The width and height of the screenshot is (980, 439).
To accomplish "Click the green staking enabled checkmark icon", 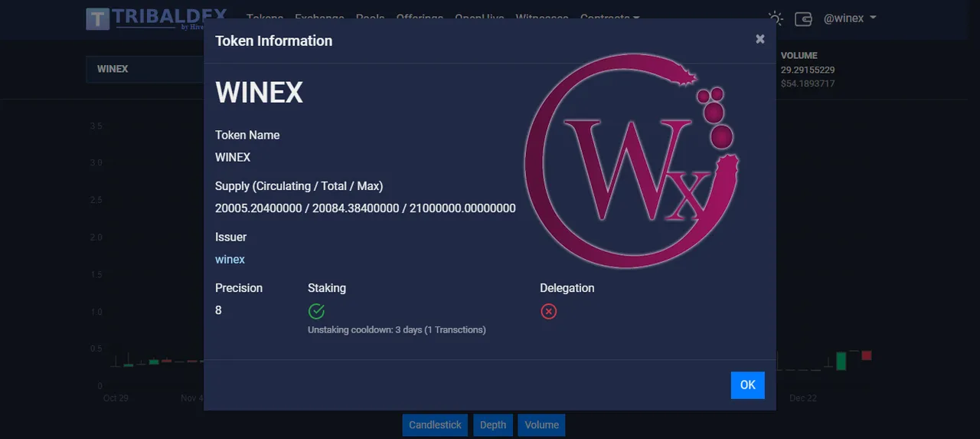I will click(316, 311).
